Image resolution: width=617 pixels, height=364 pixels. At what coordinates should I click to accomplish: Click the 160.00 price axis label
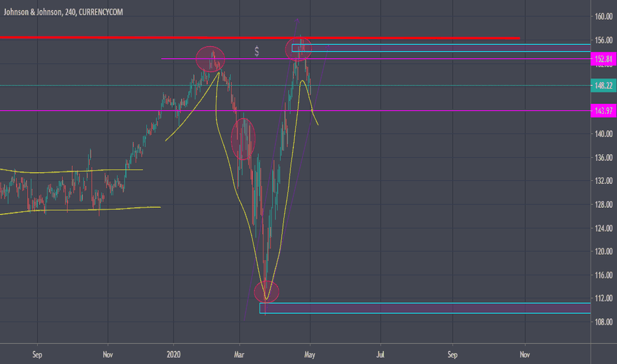click(604, 17)
